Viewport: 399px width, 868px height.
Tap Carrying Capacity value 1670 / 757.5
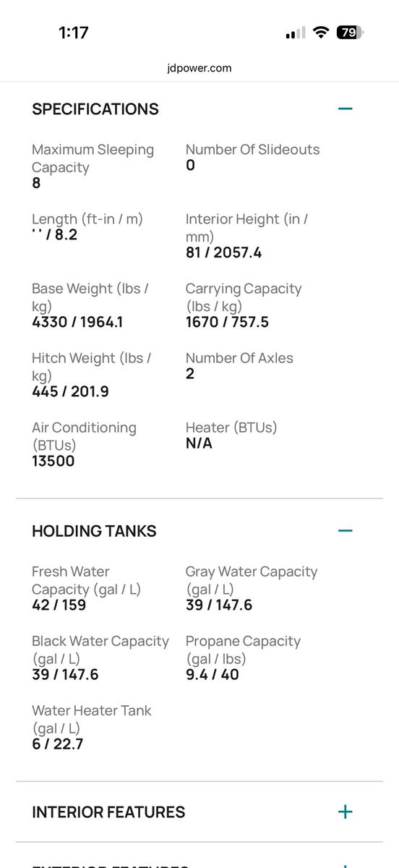click(x=227, y=322)
